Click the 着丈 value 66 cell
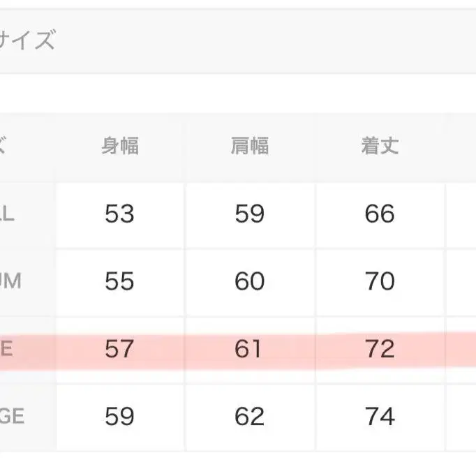476x476 pixels. tap(380, 214)
